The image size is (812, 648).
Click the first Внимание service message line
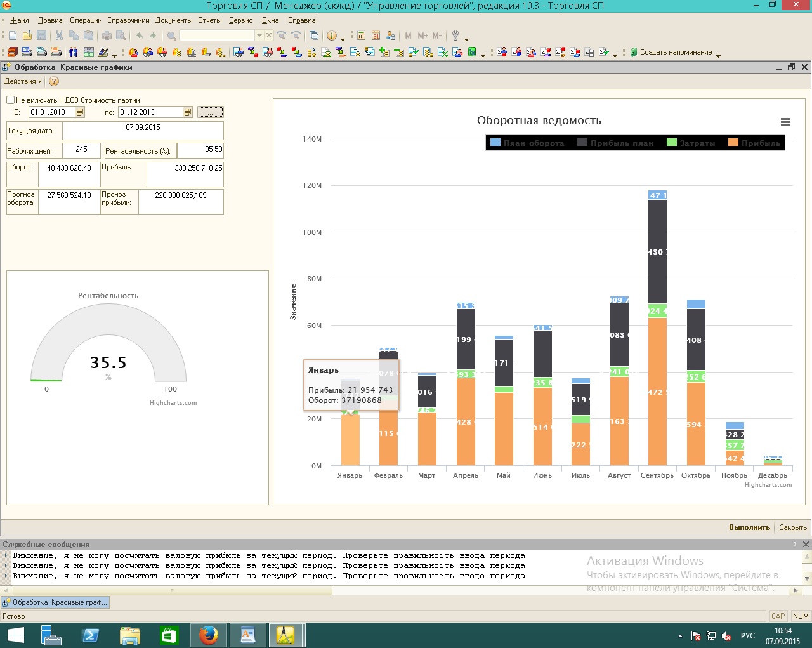269,556
